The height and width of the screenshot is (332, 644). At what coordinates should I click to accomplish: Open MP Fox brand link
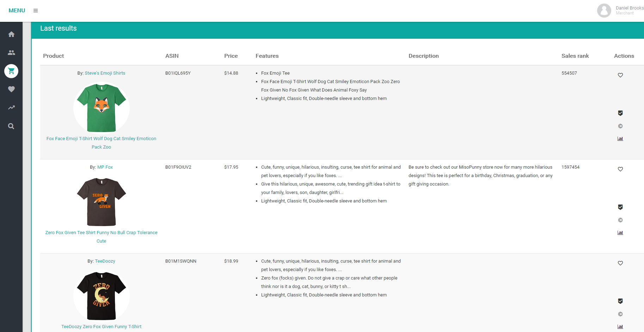[105, 167]
